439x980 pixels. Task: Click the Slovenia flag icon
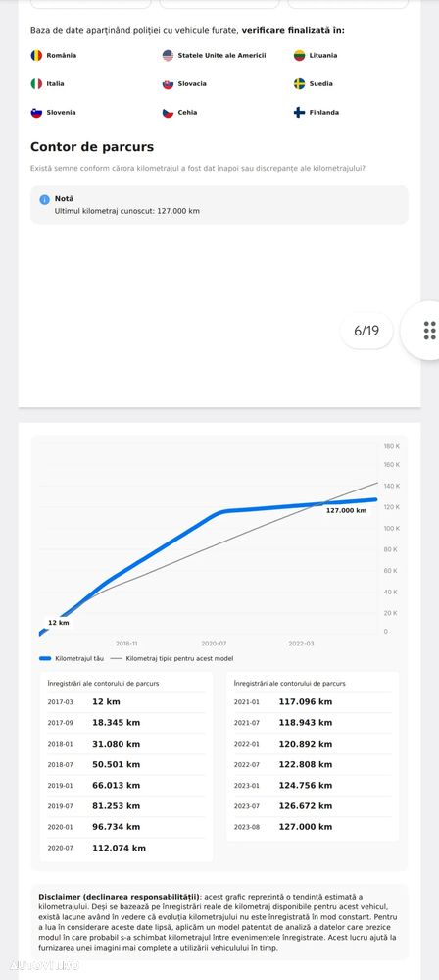tap(36, 113)
